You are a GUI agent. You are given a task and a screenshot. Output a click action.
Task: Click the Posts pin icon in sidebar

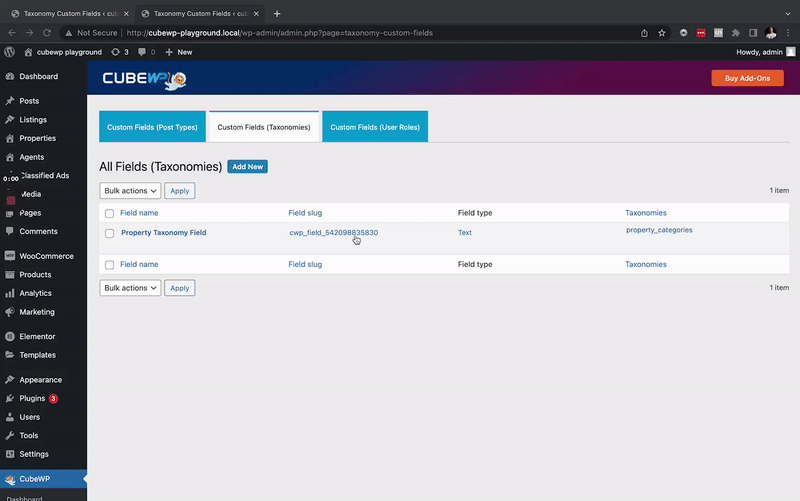[10, 101]
